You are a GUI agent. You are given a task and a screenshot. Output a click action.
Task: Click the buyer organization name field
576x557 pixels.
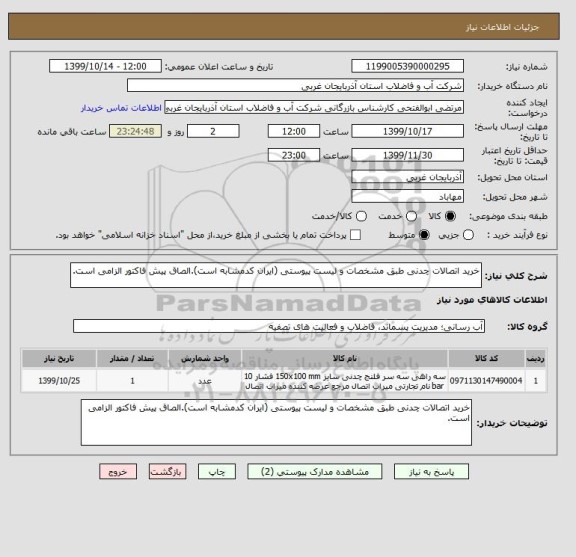pos(295,86)
